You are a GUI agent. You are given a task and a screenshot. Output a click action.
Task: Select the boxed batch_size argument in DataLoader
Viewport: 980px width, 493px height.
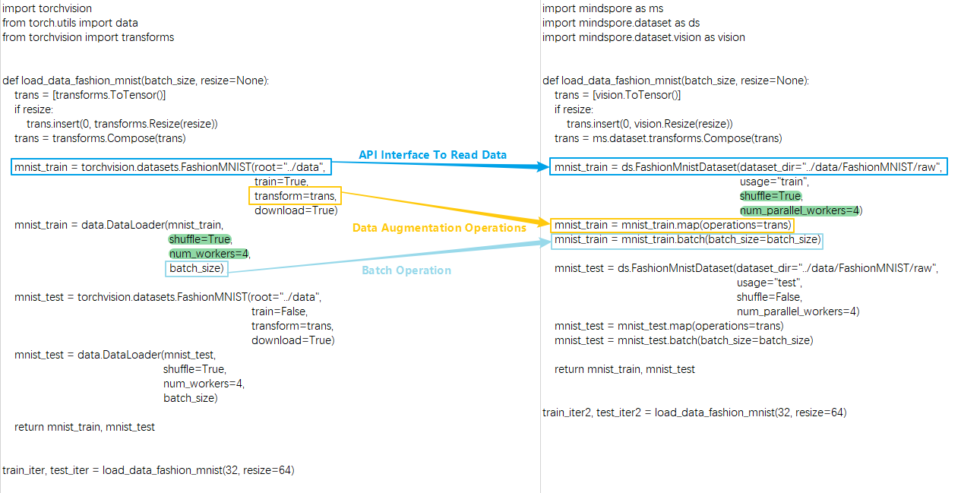[x=196, y=268]
